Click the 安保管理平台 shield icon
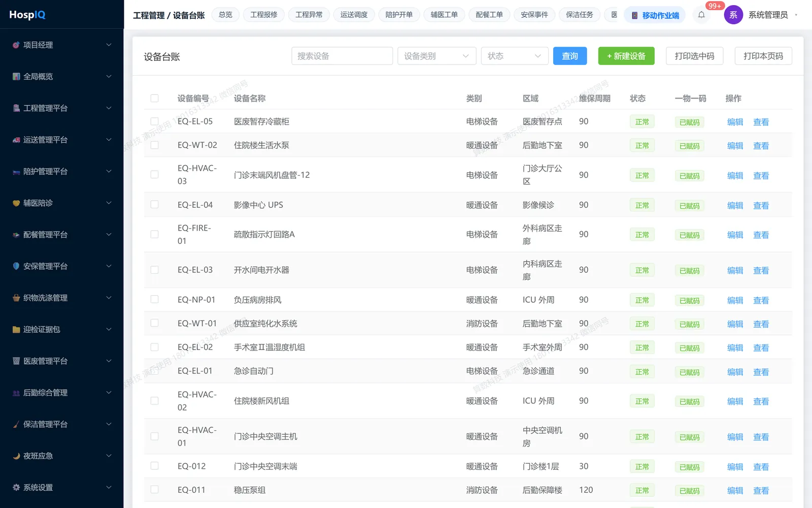This screenshot has height=508, width=812. [x=16, y=266]
